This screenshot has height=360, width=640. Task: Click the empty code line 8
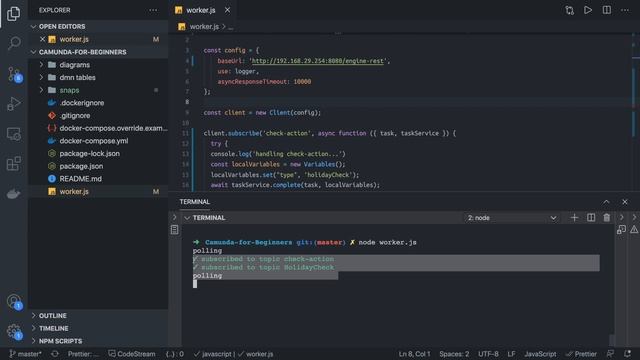[416, 102]
